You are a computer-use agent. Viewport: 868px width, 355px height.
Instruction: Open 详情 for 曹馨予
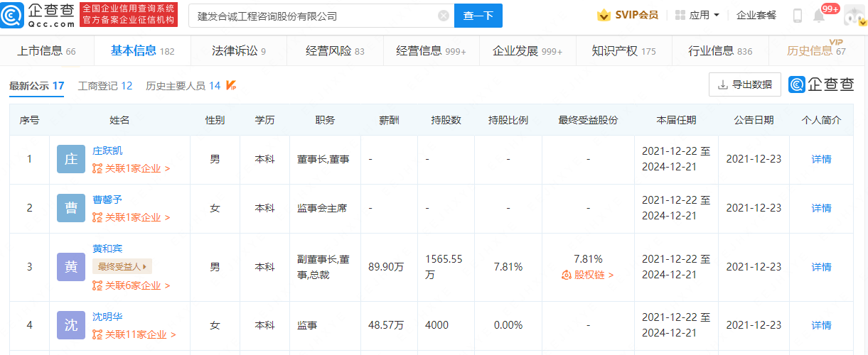[821, 208]
